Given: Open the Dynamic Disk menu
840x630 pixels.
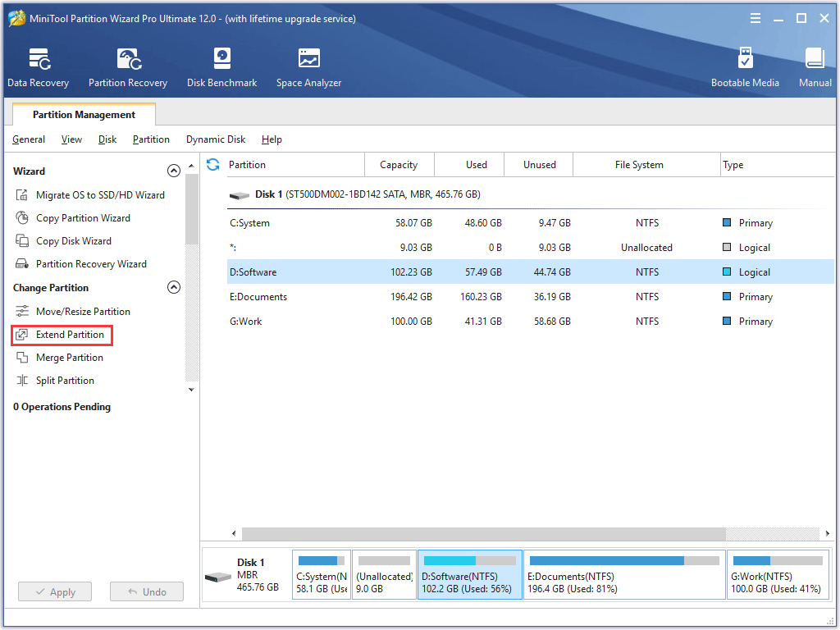Looking at the screenshot, I should click(x=216, y=139).
